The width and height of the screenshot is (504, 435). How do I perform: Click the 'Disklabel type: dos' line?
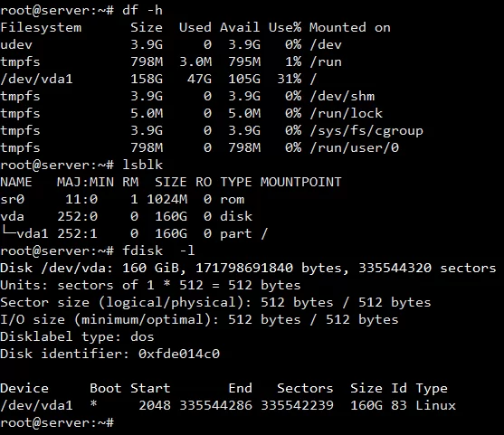click(77, 336)
